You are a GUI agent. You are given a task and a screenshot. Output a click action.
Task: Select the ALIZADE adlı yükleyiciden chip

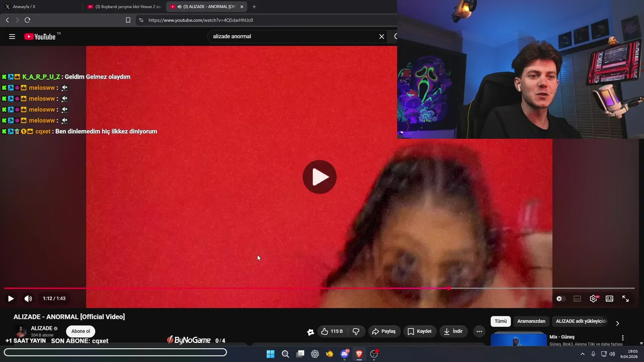(x=581, y=321)
